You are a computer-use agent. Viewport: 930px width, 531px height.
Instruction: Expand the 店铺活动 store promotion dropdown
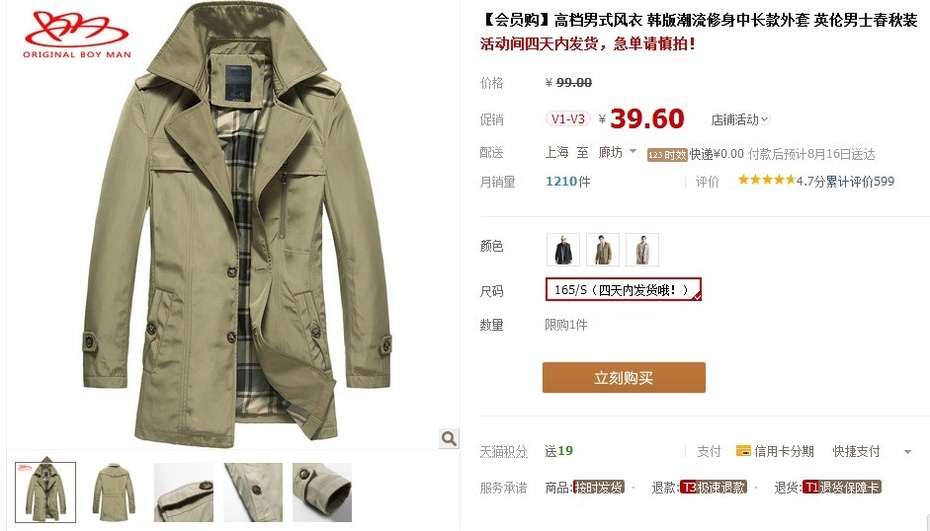[x=740, y=119]
